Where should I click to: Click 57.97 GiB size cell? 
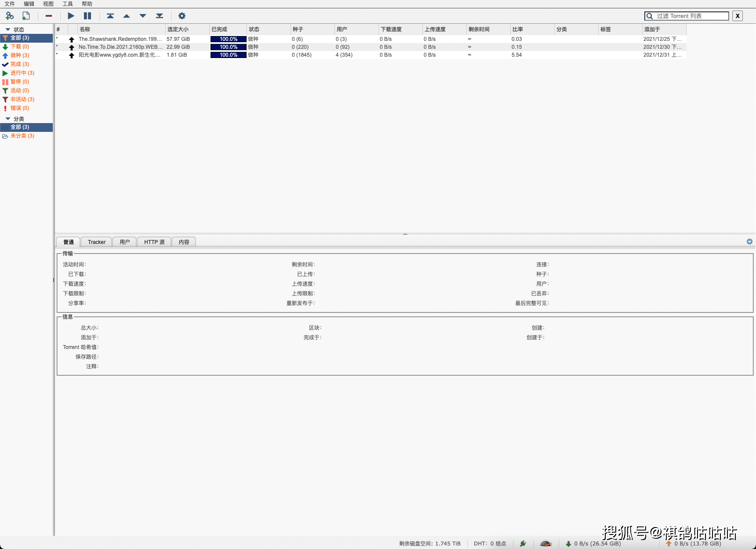tap(178, 39)
